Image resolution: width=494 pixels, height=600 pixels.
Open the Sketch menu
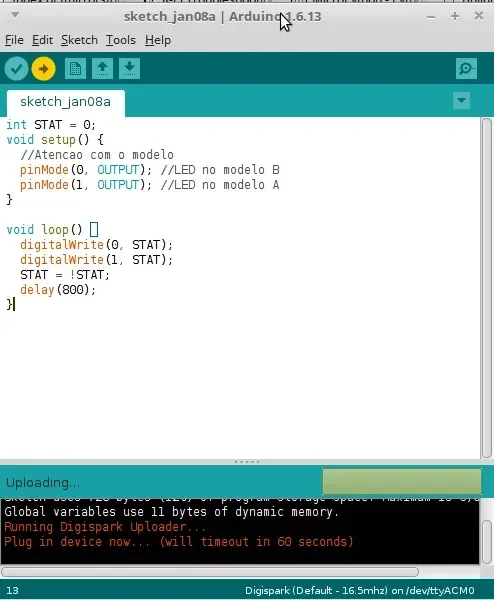(x=79, y=40)
